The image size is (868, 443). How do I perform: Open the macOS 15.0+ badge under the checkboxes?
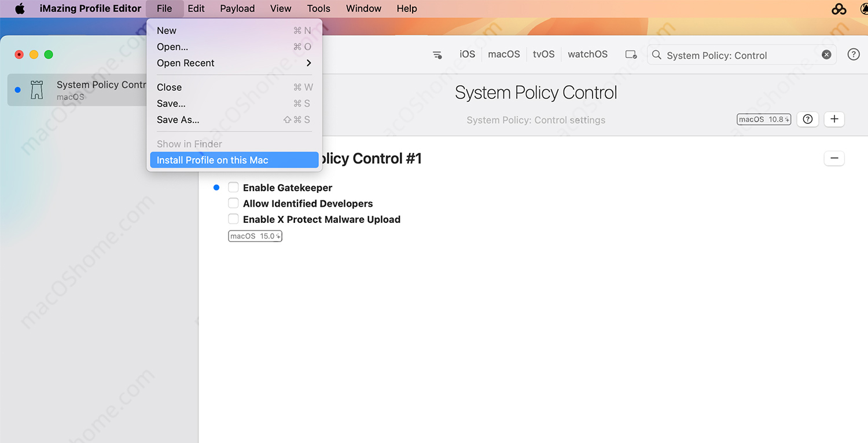click(x=255, y=236)
